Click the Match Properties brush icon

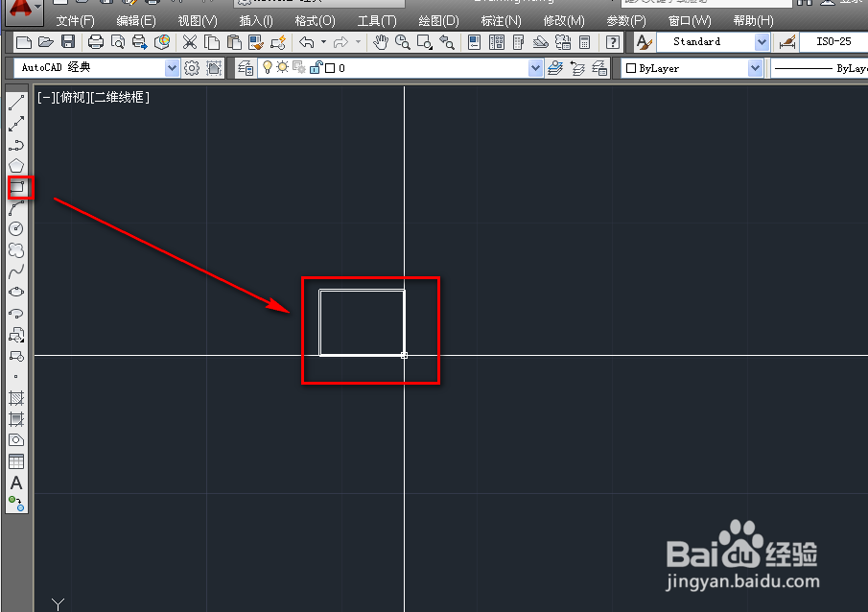[256, 42]
